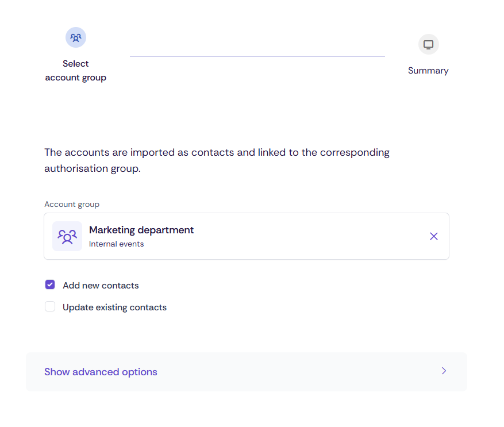Click the wizard progress line between steps

click(x=257, y=56)
